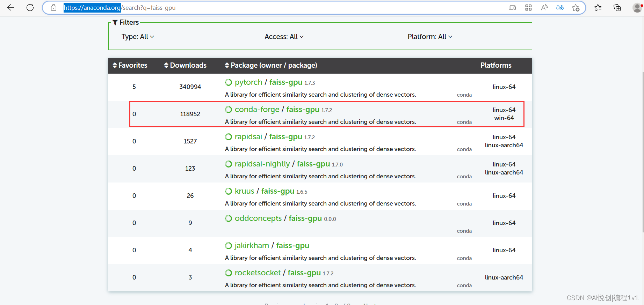Click the 1.6.5 version next to kruus faiss-gpu
This screenshot has height=305, width=644.
[x=302, y=192]
